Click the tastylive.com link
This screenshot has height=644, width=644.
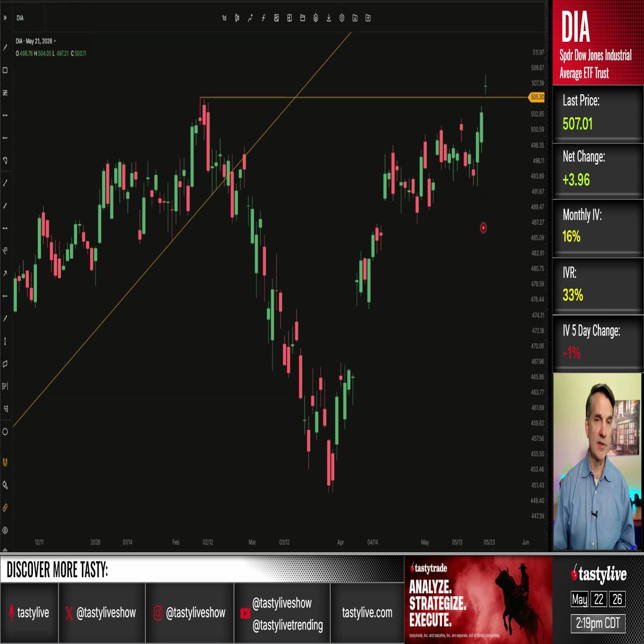pyautogui.click(x=367, y=612)
